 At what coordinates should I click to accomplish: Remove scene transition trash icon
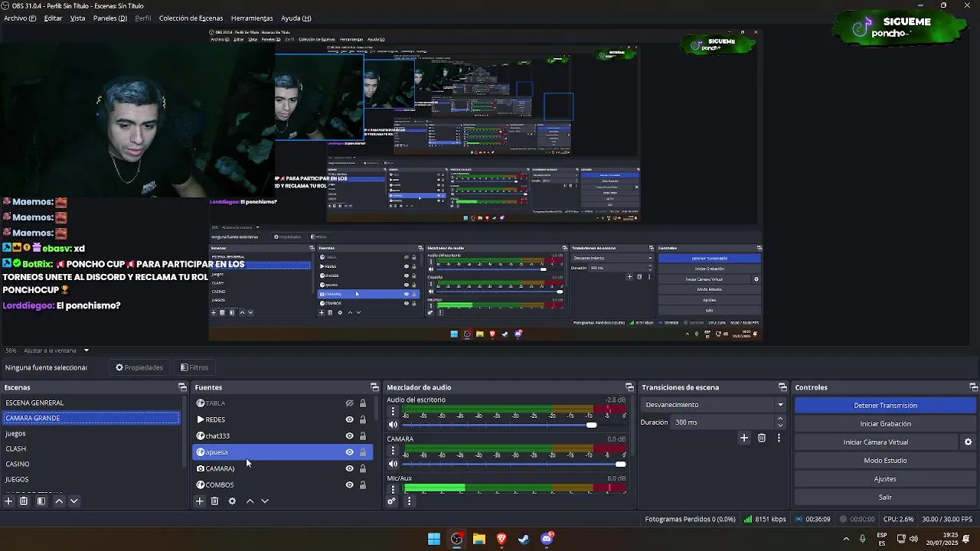pyautogui.click(x=761, y=438)
